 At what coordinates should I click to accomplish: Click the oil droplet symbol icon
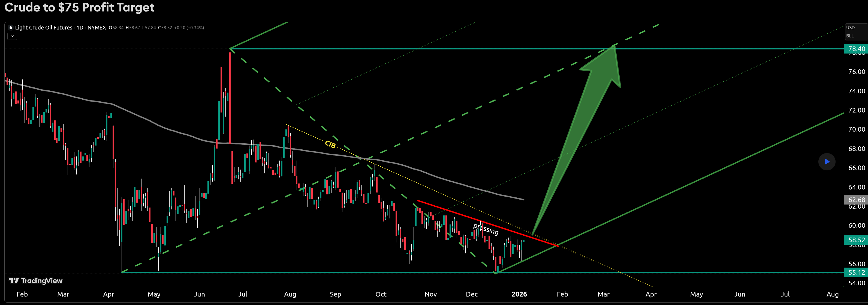click(x=10, y=28)
